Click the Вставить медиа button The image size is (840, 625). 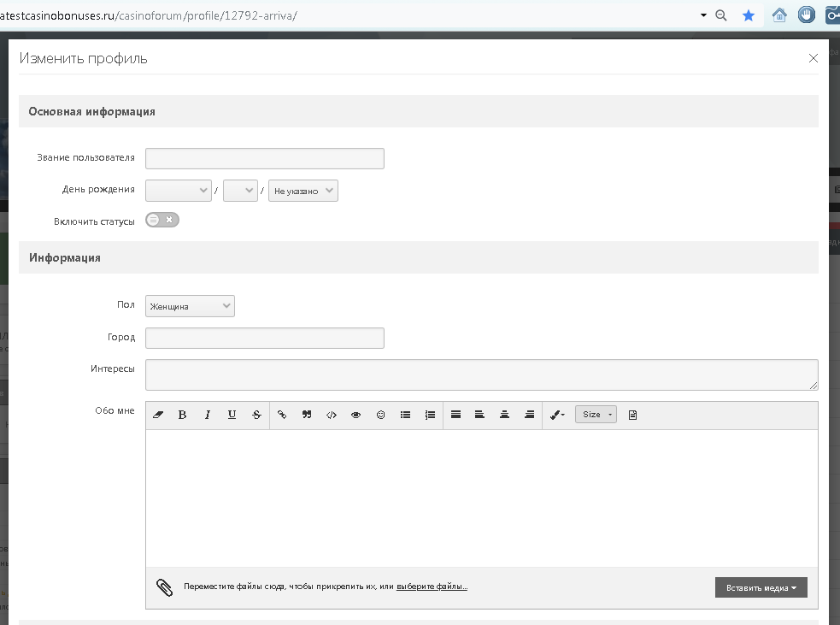[x=761, y=587]
